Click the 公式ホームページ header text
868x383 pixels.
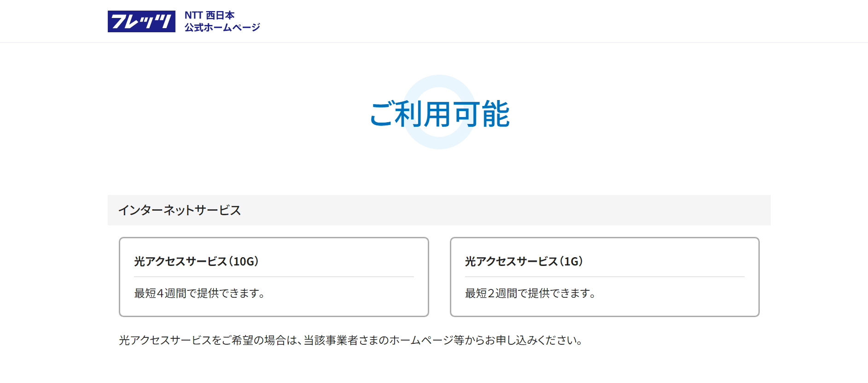tap(222, 28)
